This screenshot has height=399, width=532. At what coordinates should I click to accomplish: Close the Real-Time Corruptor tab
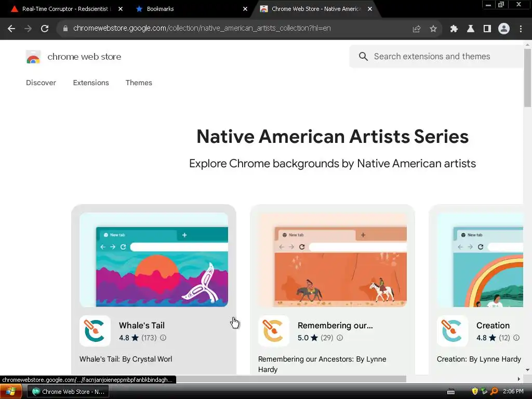pos(121,9)
